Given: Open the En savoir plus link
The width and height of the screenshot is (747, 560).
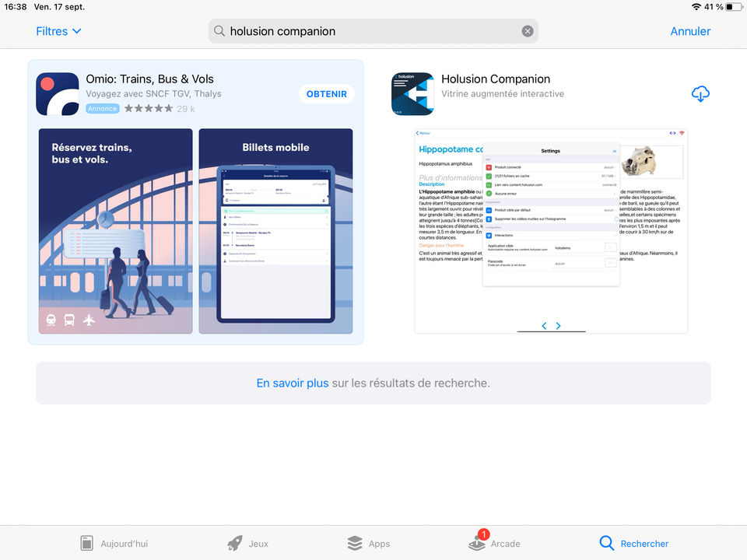Looking at the screenshot, I should 293,383.
